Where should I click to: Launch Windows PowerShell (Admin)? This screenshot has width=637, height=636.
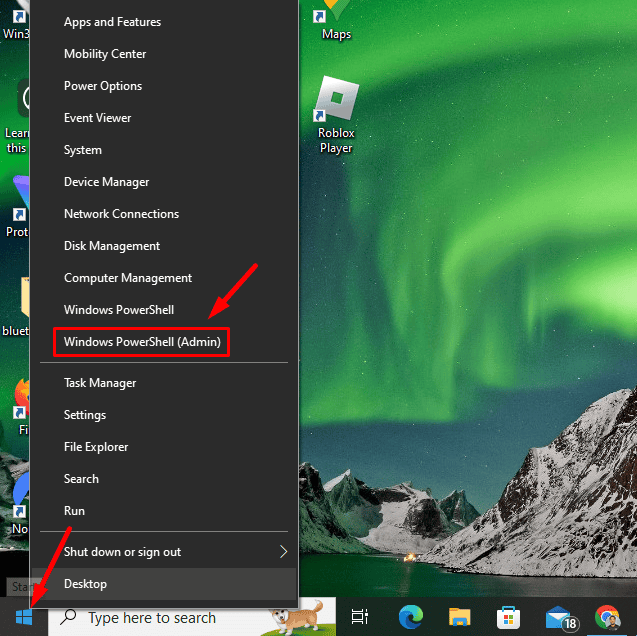(164, 342)
